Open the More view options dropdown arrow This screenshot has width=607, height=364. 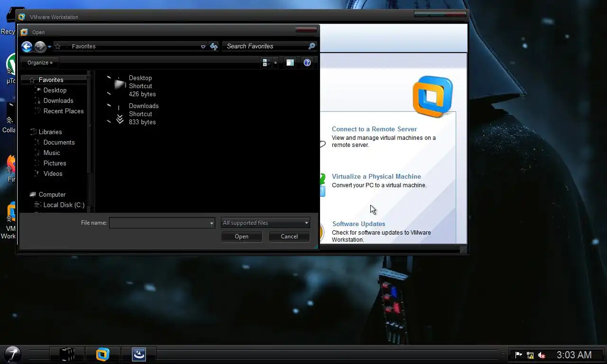276,63
